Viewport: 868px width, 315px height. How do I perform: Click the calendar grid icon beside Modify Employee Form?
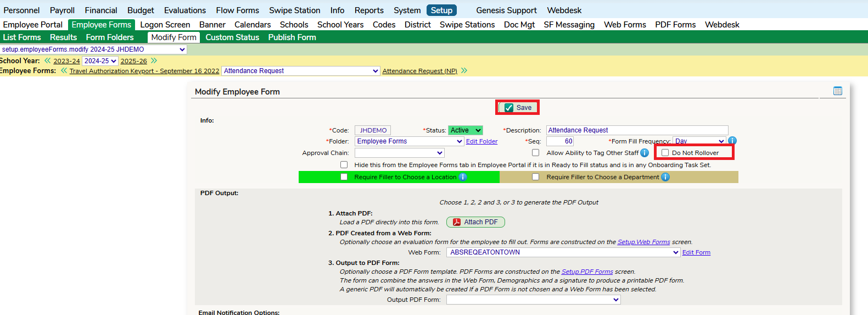pyautogui.click(x=837, y=91)
